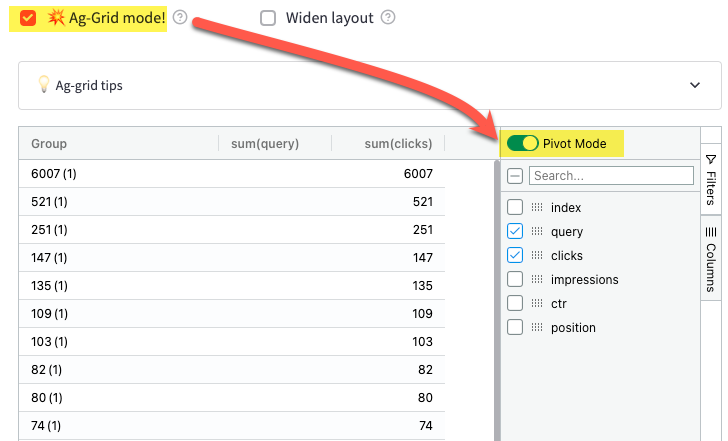Uncheck the Ag-Grid mode checkbox
The width and height of the screenshot is (728, 441).
tap(28, 17)
